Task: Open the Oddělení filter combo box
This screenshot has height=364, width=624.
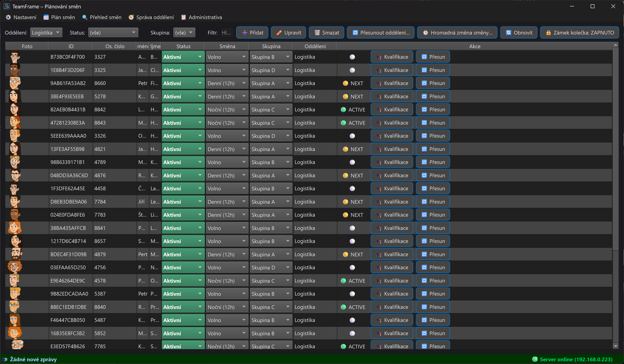Action: [x=46, y=33]
